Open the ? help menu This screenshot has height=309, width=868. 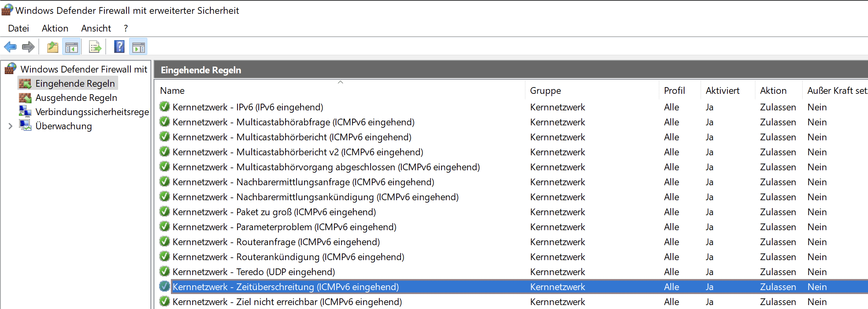coord(126,28)
